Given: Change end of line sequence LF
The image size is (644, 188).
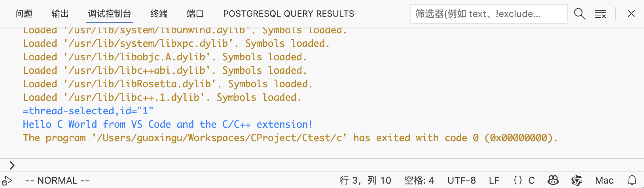Looking at the screenshot, I should [x=494, y=180].
